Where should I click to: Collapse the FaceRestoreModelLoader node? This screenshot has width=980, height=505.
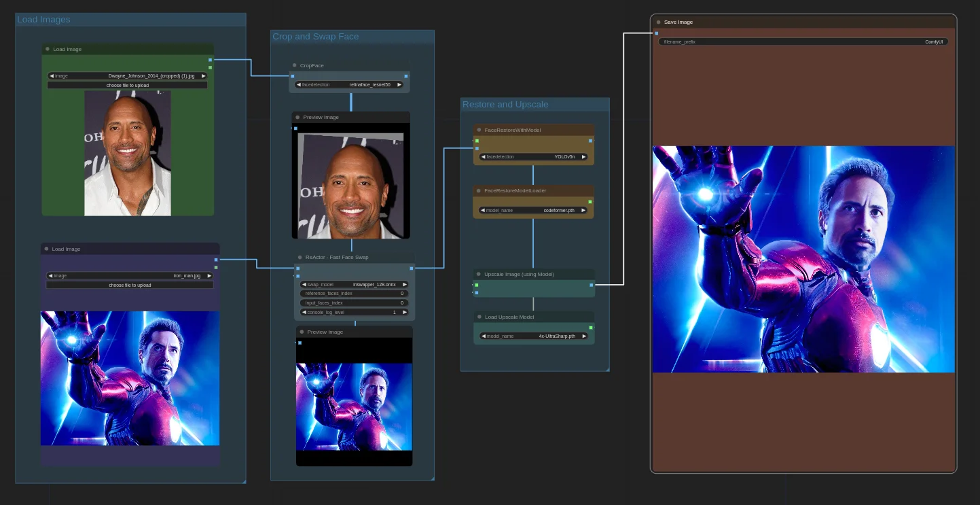(479, 190)
